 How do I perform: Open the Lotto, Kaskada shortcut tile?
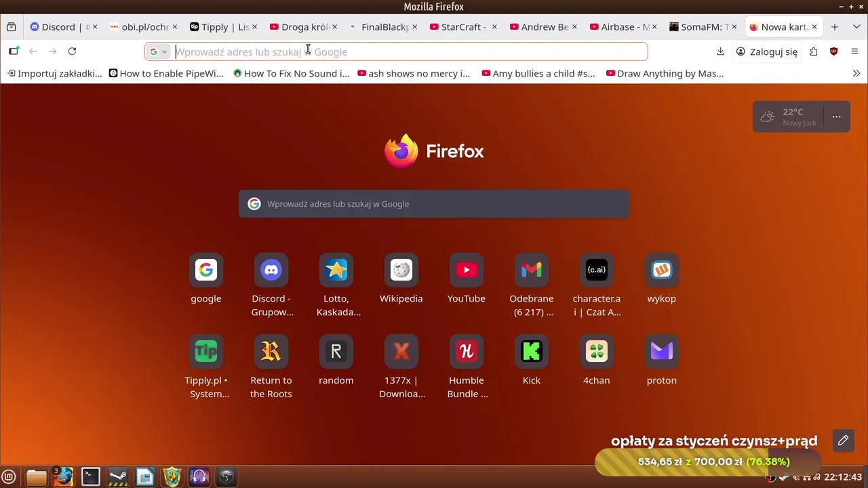coord(336,270)
